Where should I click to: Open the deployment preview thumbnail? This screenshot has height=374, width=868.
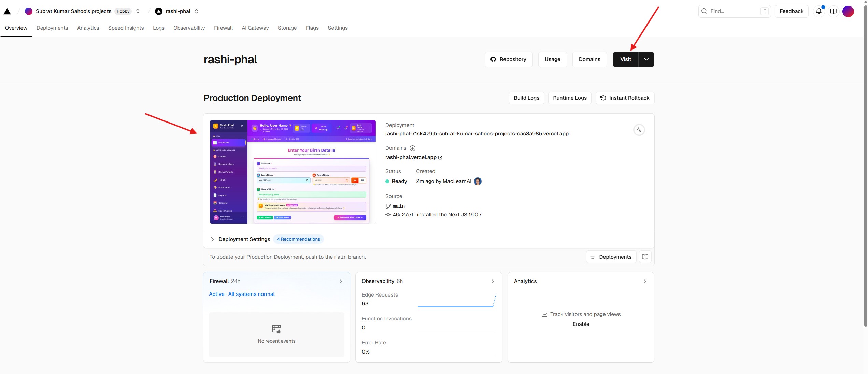tap(293, 172)
